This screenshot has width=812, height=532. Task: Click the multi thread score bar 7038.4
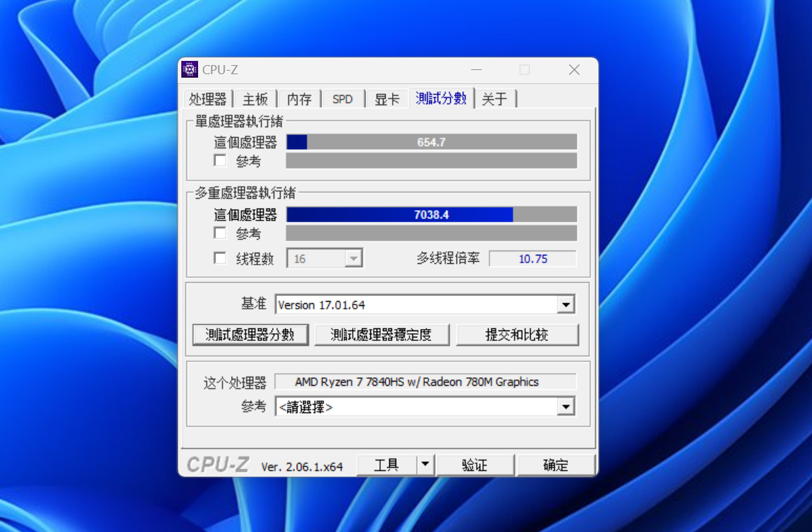pos(431,214)
